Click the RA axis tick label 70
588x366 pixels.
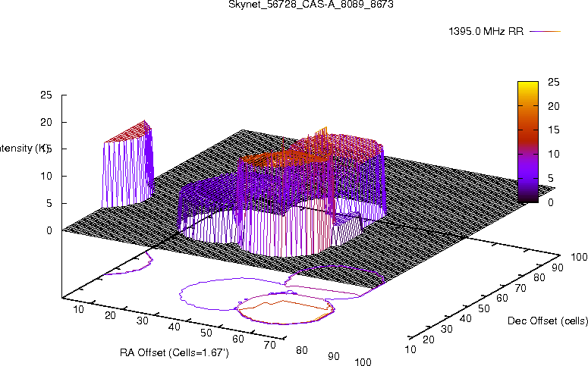tap(269, 345)
